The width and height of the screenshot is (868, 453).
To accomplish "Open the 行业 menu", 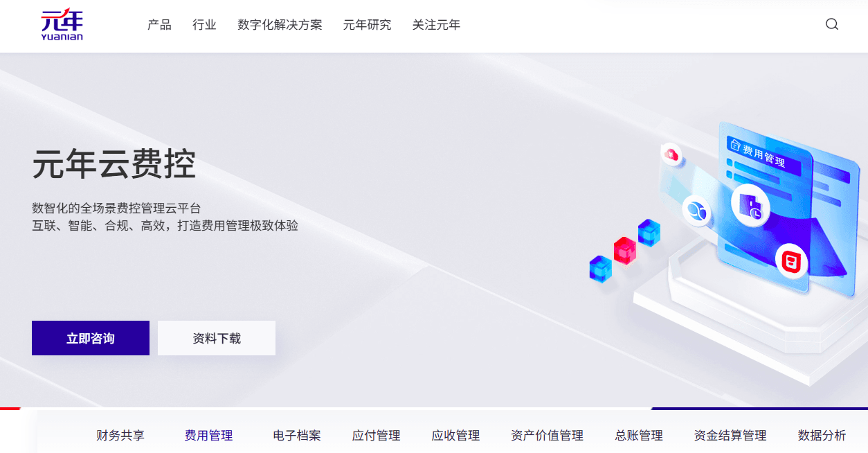I will (x=204, y=25).
